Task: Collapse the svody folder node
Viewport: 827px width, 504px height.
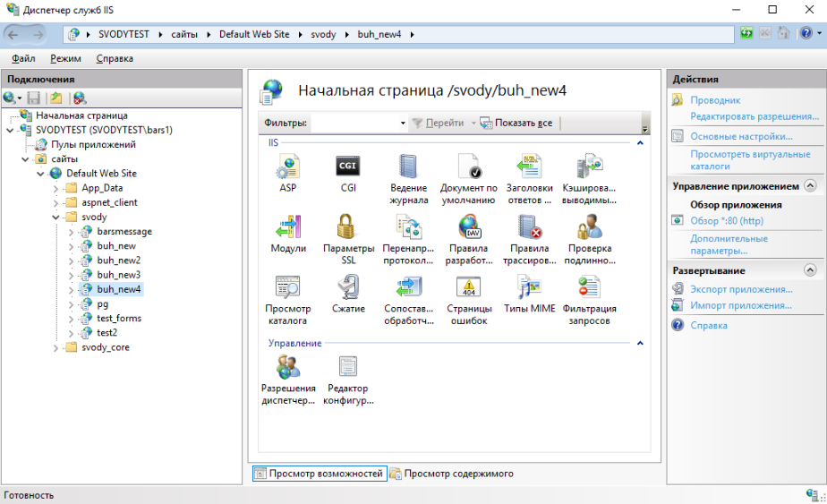Action: coord(56,218)
